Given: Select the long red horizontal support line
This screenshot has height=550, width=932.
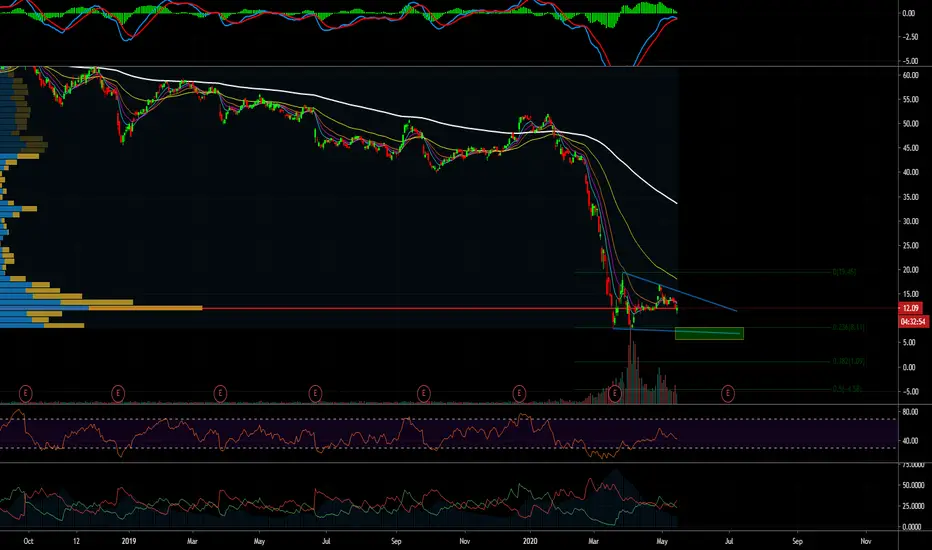Looking at the screenshot, I should click(440, 308).
